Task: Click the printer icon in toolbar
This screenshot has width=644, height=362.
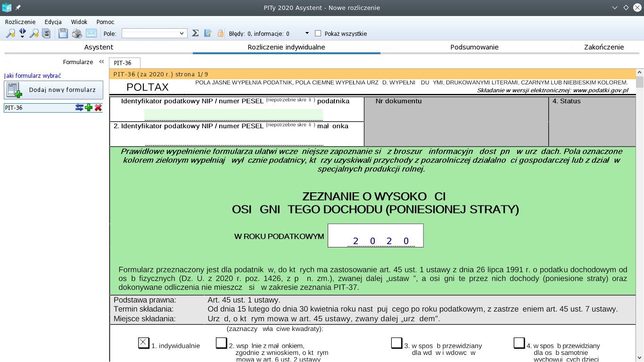Action: click(x=77, y=33)
